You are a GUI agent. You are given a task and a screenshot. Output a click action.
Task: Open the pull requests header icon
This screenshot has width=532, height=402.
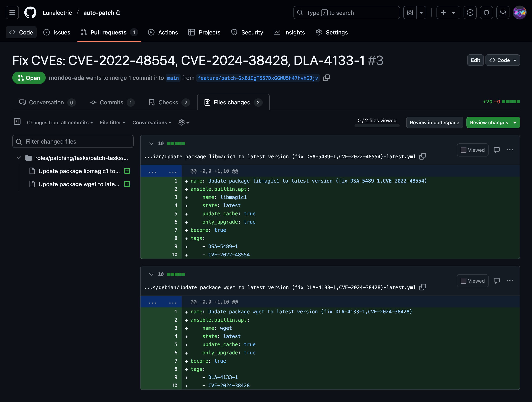click(x=487, y=13)
